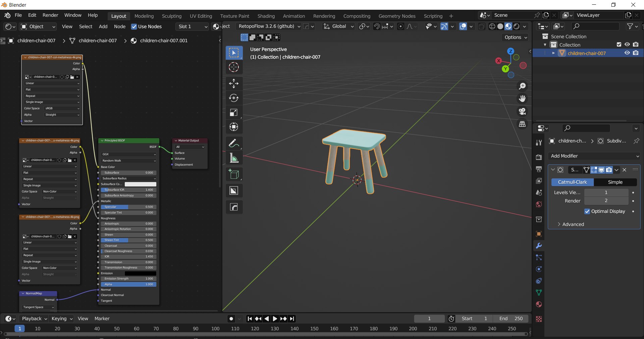Open the Edit menu
Viewport: 644px width, 339px height.
[32, 15]
